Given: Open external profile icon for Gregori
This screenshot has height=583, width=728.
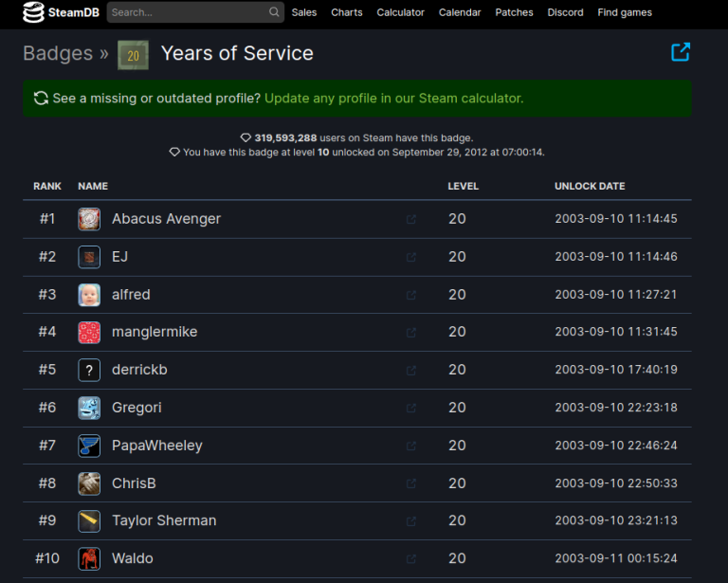Looking at the screenshot, I should pos(410,408).
